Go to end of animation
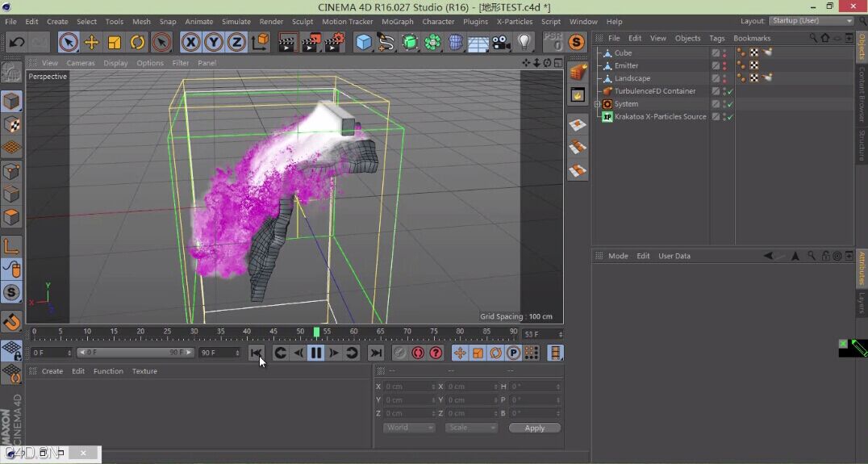 (x=376, y=353)
